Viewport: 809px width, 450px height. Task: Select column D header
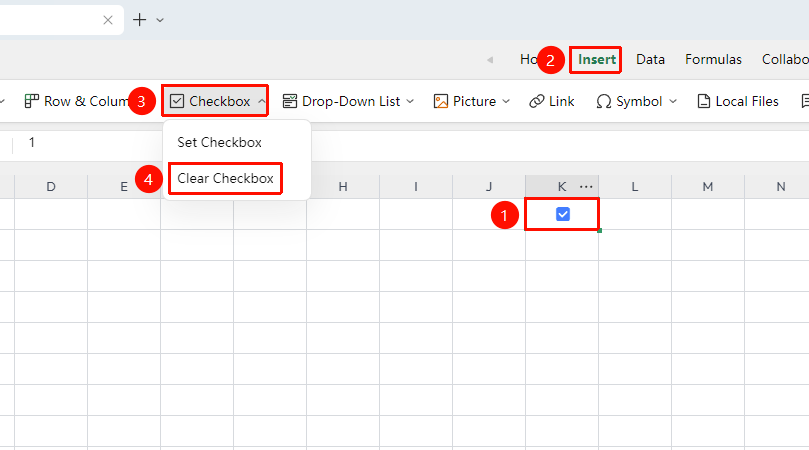51,187
